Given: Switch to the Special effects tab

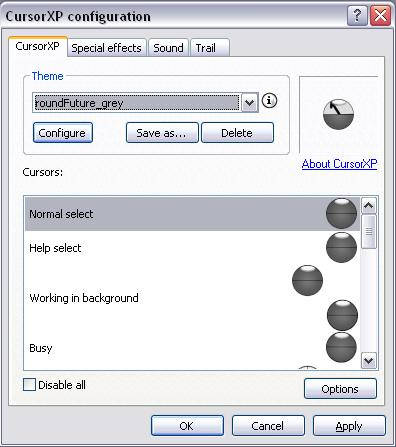Looking at the screenshot, I should (107, 48).
